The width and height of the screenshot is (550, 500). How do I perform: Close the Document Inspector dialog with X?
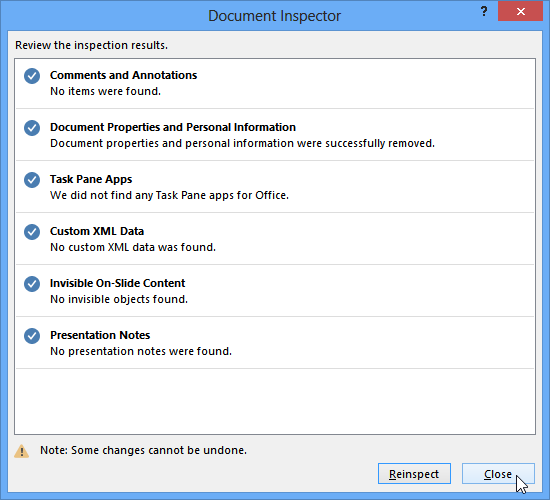point(521,11)
